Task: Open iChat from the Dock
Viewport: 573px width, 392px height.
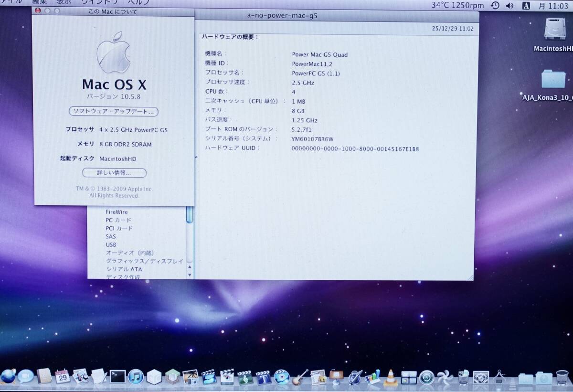Action: [26, 376]
